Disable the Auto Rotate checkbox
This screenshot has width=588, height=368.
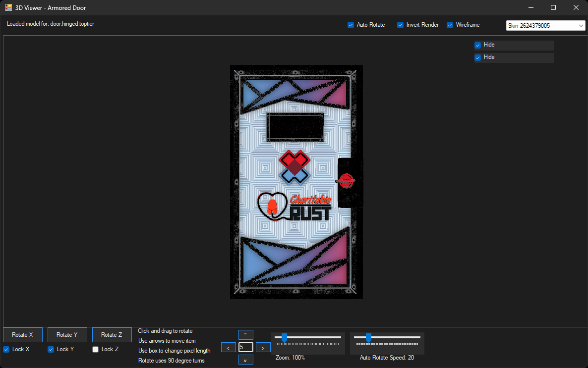[351, 25]
